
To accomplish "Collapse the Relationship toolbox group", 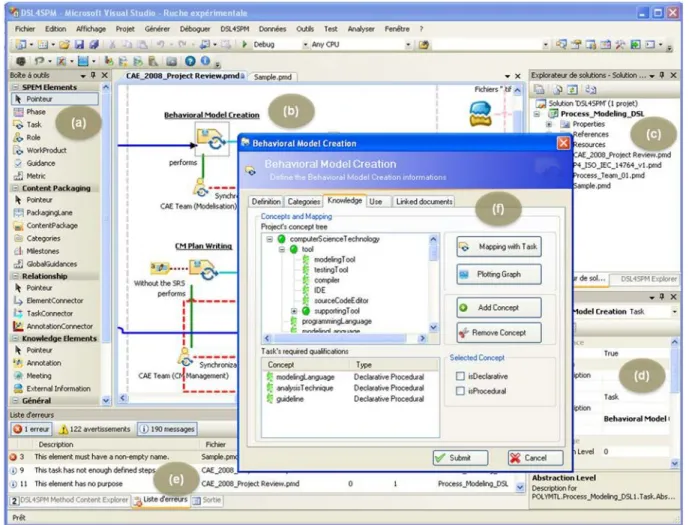I will coord(15,276).
